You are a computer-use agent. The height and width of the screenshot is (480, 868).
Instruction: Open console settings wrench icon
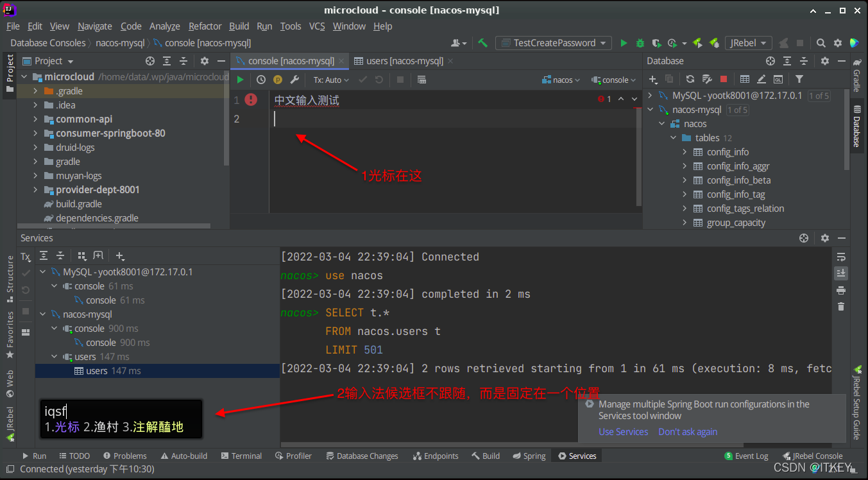pos(295,80)
